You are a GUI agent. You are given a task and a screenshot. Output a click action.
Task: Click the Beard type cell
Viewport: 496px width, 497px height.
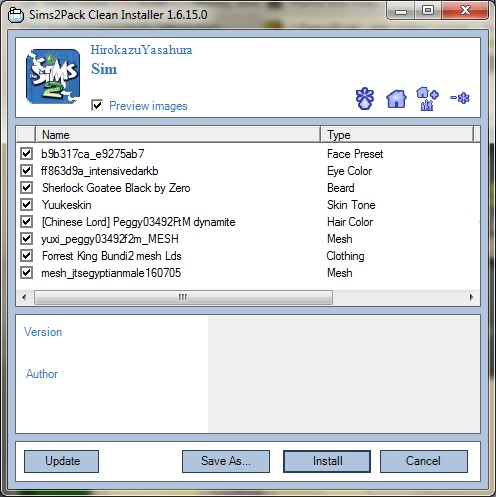(341, 188)
